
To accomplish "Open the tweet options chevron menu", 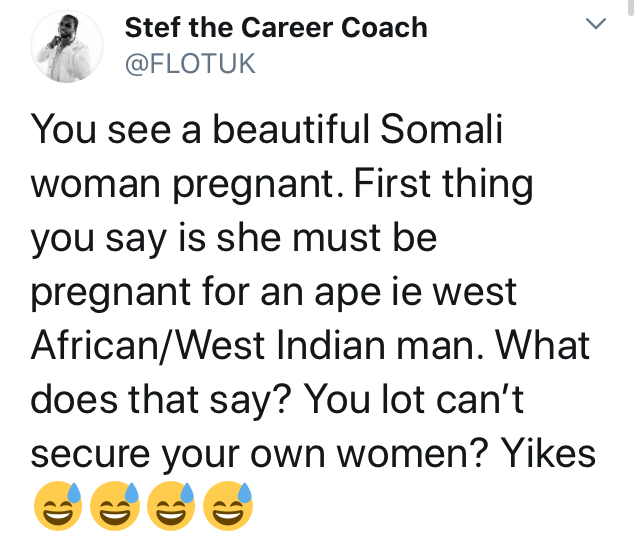I will [596, 23].
